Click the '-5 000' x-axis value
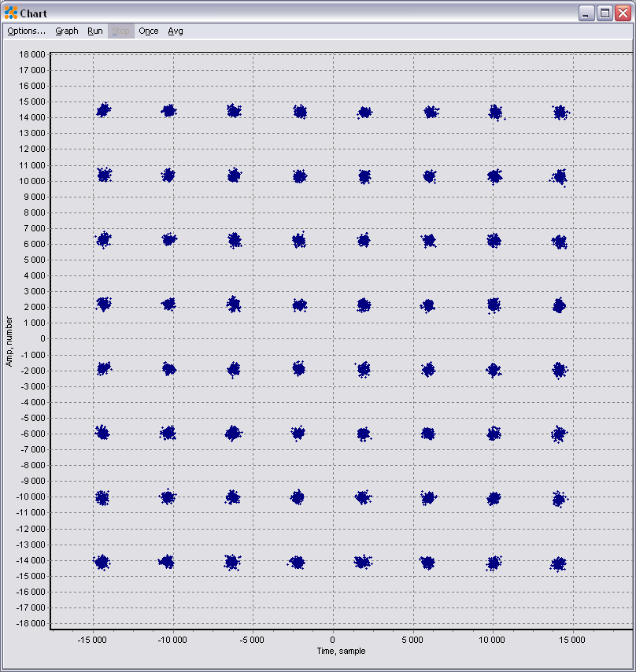636x672 pixels. coord(252,640)
